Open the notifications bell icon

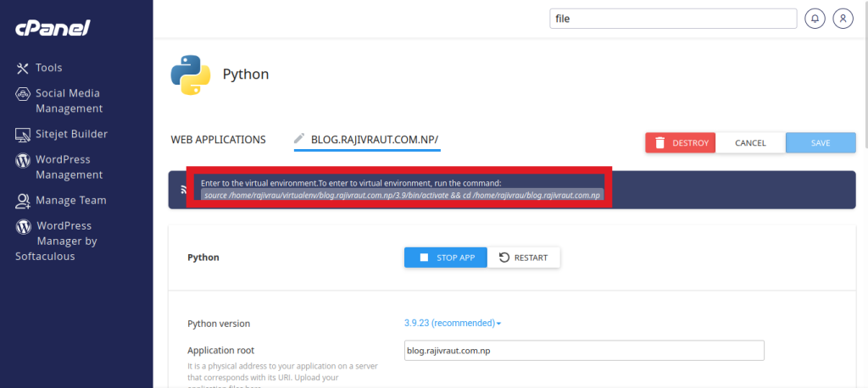click(815, 19)
